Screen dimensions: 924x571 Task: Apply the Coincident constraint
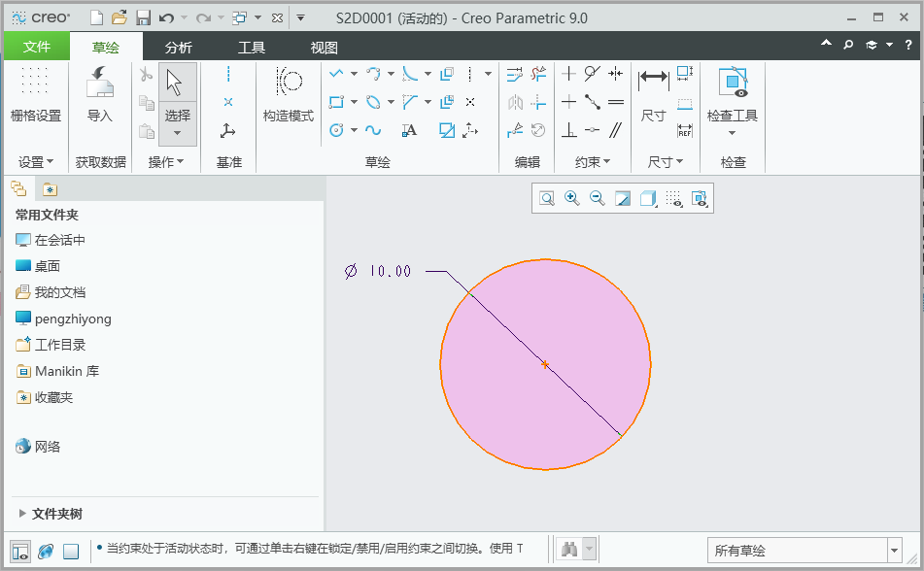593,130
